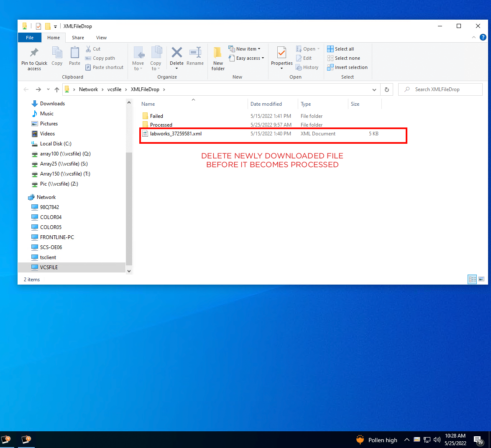The height and width of the screenshot is (448, 491).
Task: Create a New folder from ribbon
Action: tap(218, 58)
